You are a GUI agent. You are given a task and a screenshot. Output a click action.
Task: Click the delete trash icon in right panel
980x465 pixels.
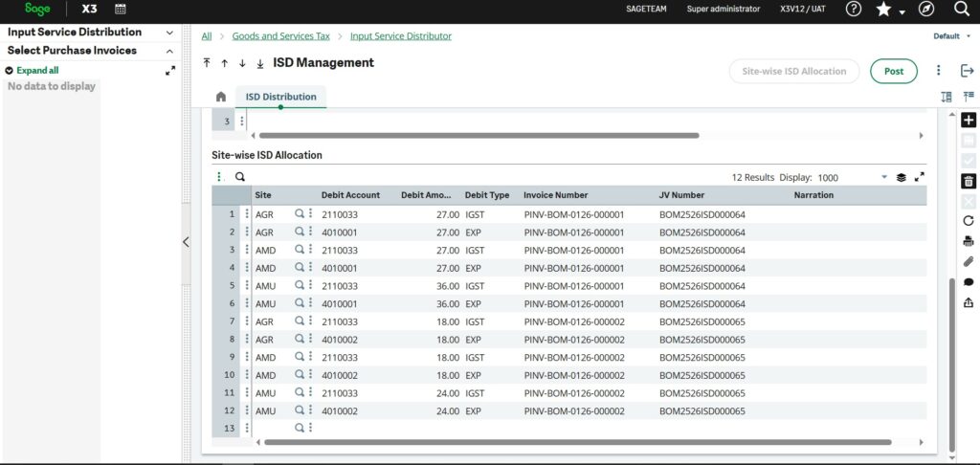point(969,181)
